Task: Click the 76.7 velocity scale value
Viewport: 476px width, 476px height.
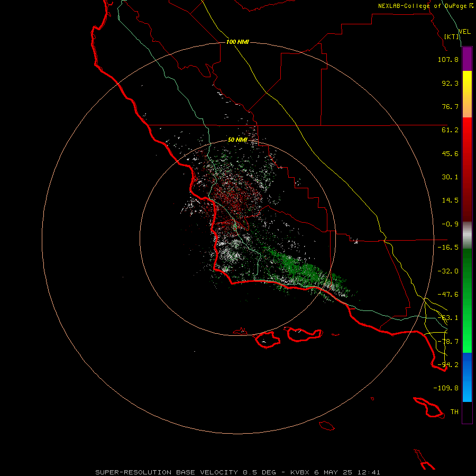Action: coord(450,106)
